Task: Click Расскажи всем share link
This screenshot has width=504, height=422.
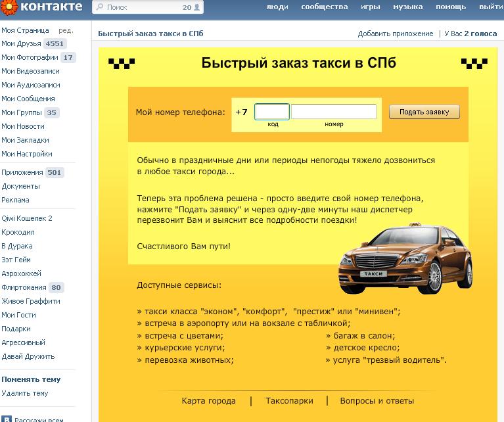Action: point(39,419)
